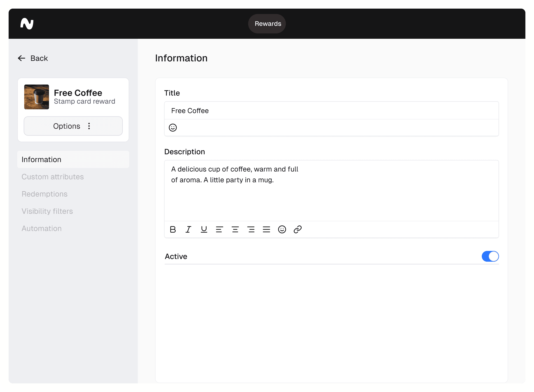534x392 pixels.
Task: Open emoji picker under Title field
Action: (x=173, y=128)
